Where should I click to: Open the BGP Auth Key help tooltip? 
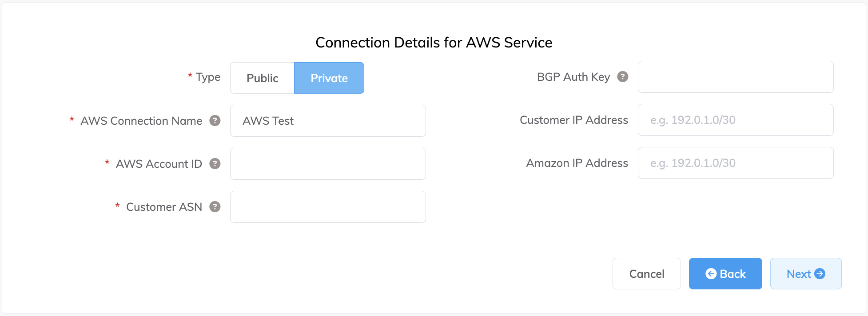pos(624,76)
